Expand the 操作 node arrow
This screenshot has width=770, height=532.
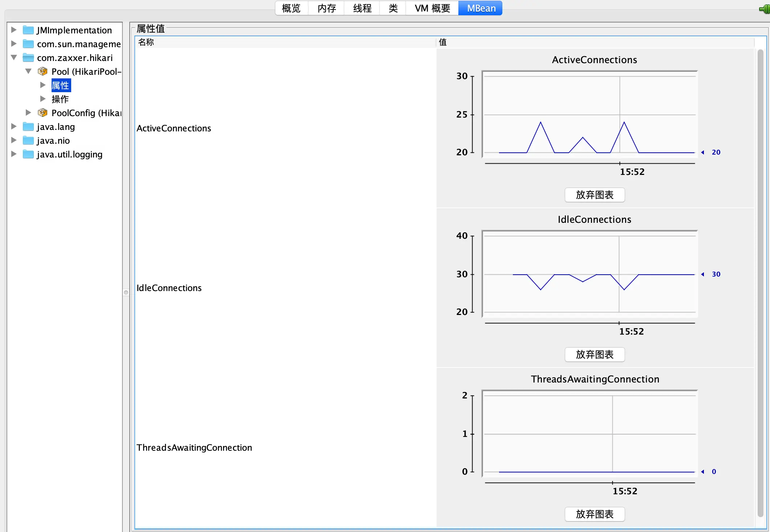tap(43, 99)
